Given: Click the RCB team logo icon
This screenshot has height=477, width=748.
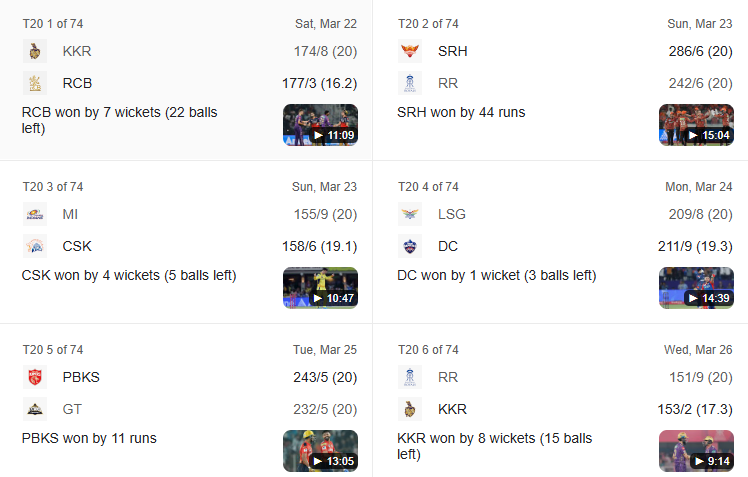Looking at the screenshot, I should click(x=35, y=83).
